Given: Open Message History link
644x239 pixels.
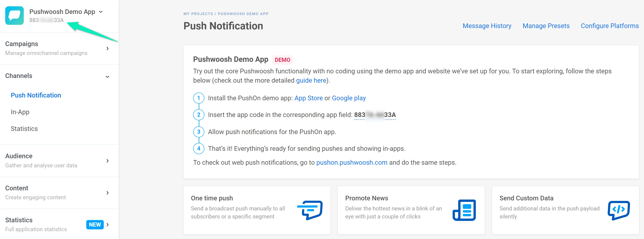Looking at the screenshot, I should click(487, 26).
